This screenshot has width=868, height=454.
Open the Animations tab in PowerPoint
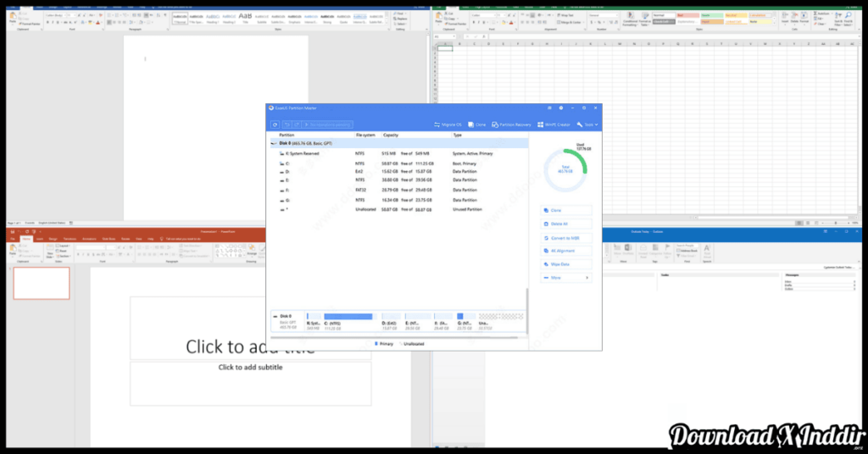point(89,239)
